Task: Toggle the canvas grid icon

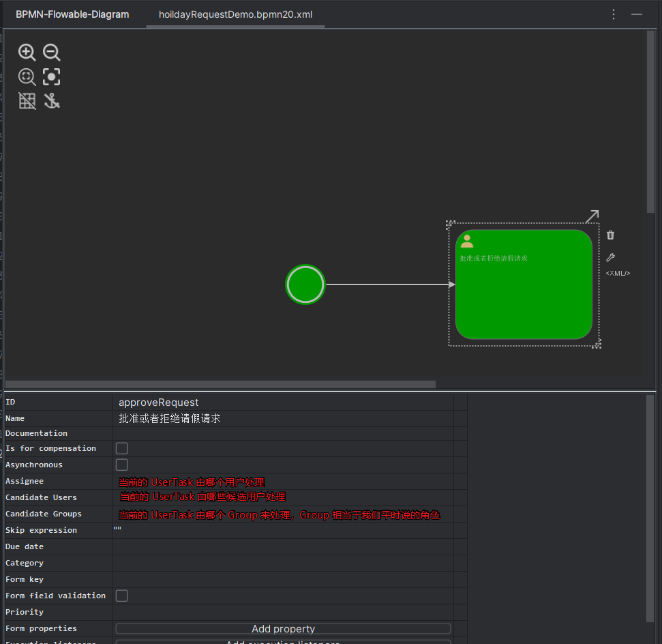Action: click(27, 101)
